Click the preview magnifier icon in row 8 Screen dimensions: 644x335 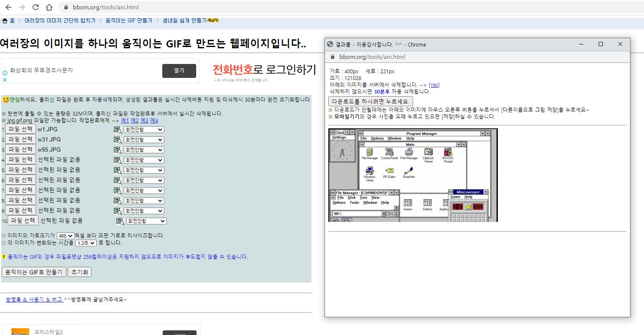point(117,201)
